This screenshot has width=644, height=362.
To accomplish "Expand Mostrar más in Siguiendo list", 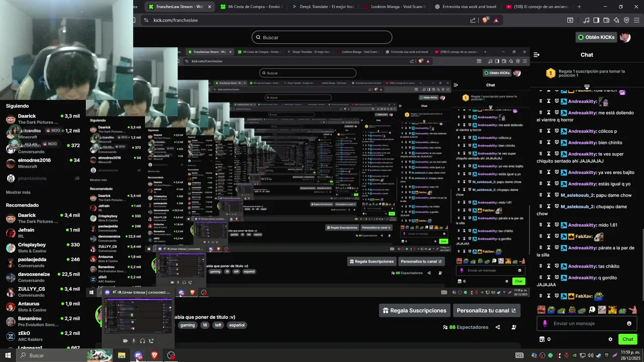I will (18, 192).
